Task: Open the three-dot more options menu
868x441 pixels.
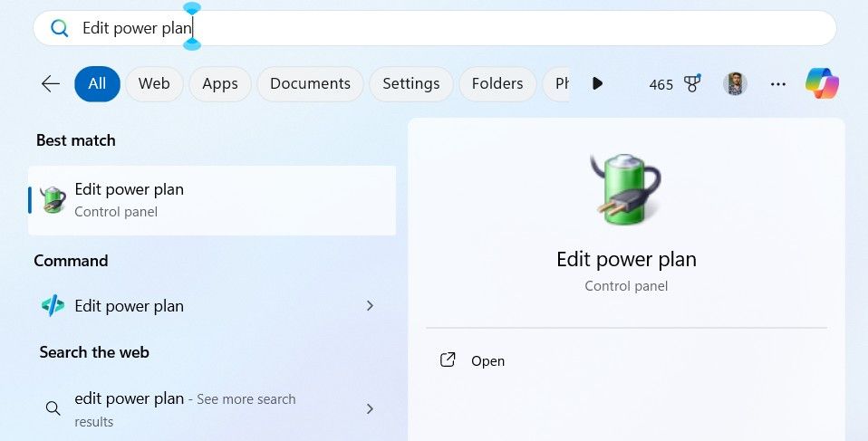Action: pyautogui.click(x=777, y=84)
